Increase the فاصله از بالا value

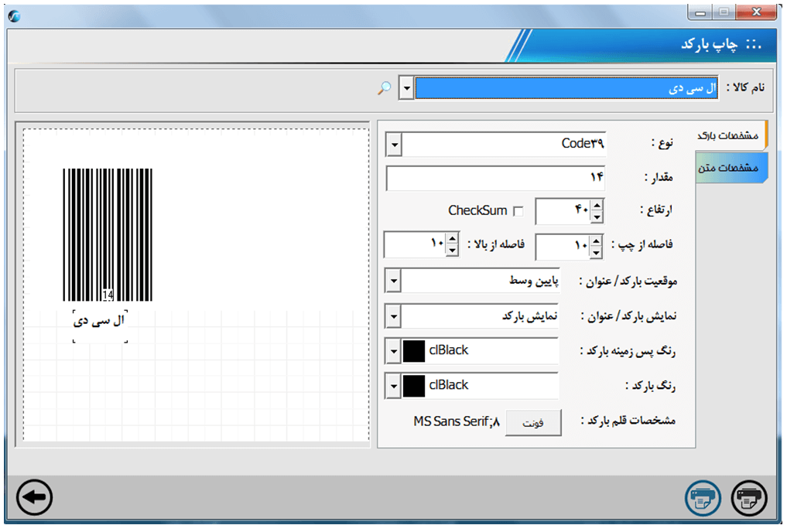[452, 239]
